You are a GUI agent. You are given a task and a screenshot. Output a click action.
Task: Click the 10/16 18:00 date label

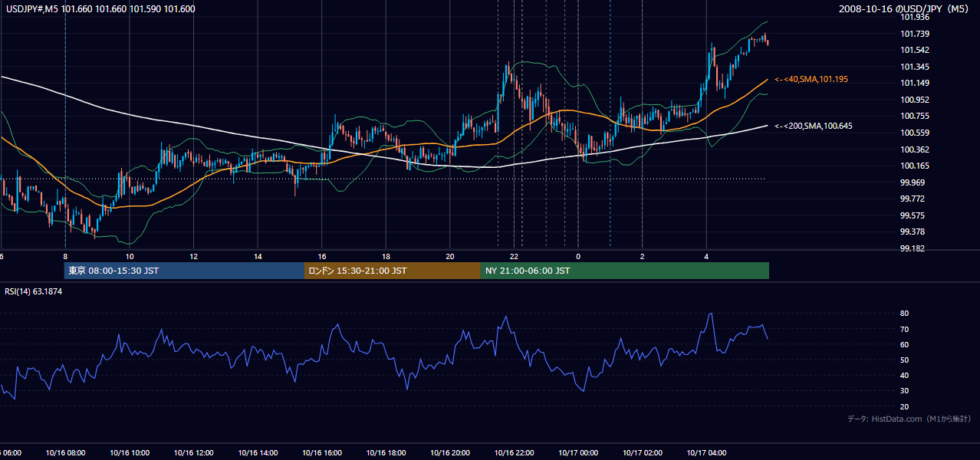pyautogui.click(x=386, y=453)
